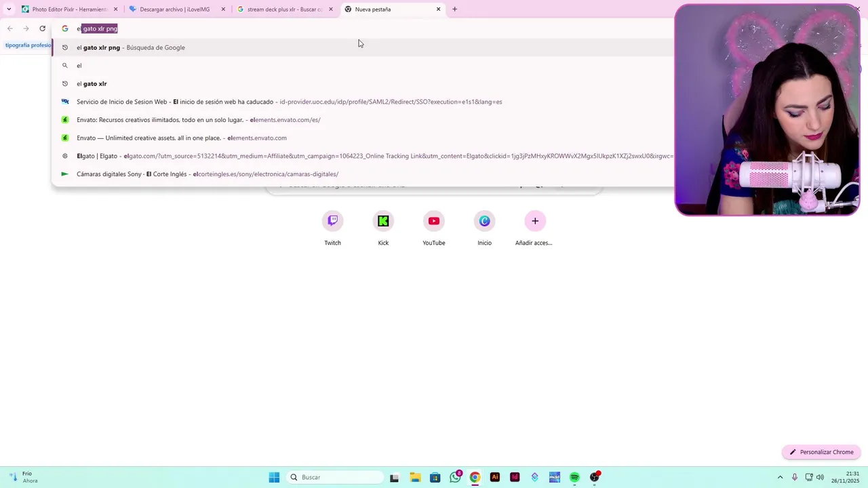The width and height of the screenshot is (868, 488).
Task: Open the weather widget showing Frío
Action: 22,477
